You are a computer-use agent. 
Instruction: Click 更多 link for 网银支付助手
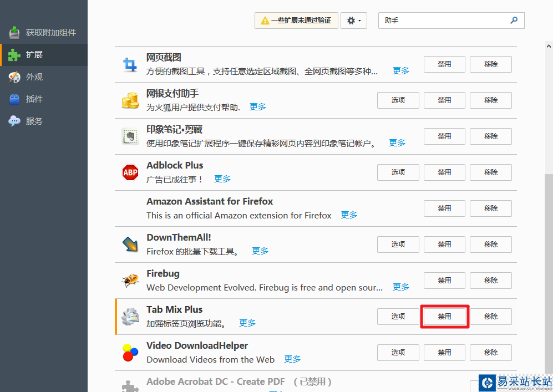point(258,107)
